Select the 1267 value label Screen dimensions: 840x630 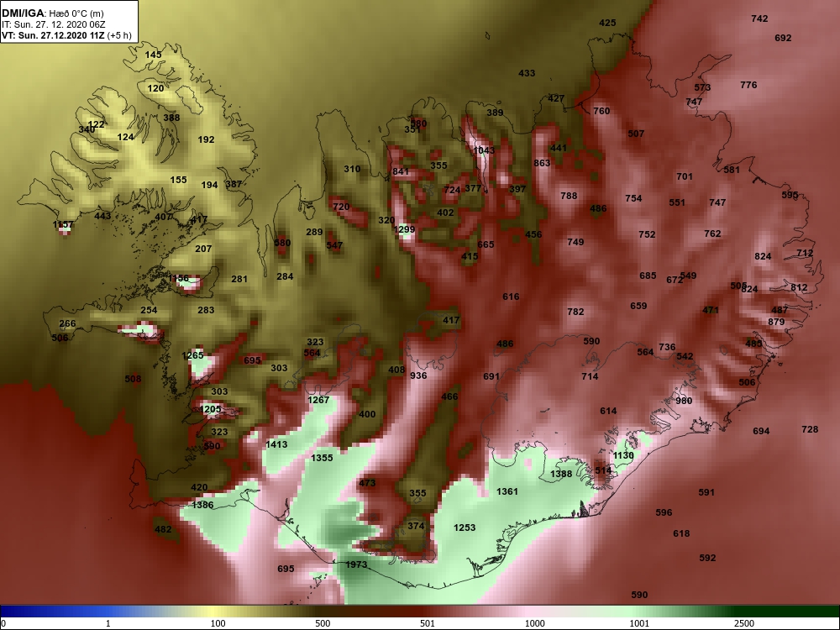tap(318, 400)
